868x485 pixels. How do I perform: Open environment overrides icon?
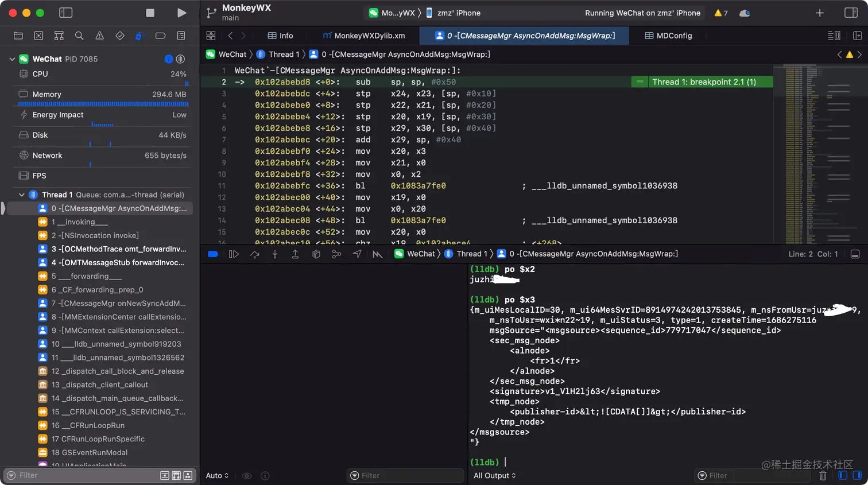pos(377,254)
